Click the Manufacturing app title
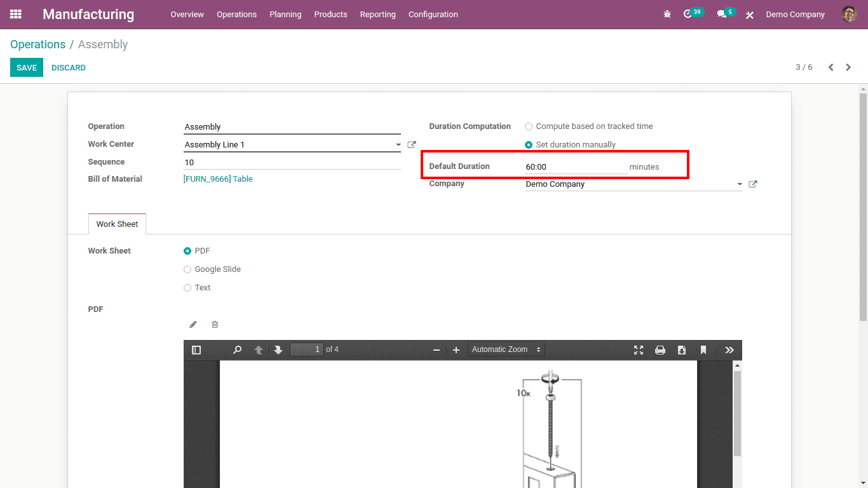Viewport: 868px width, 488px height. pos(88,14)
